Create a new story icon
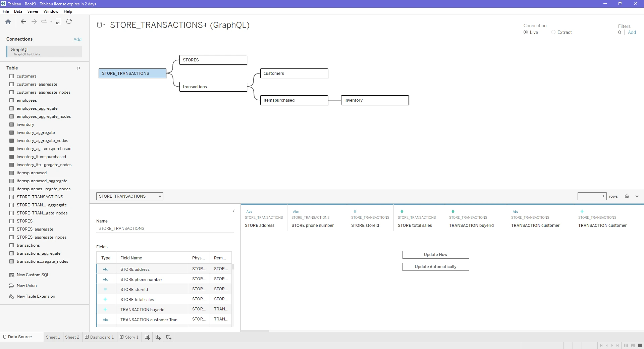The width and height of the screenshot is (644, 349). tap(169, 337)
